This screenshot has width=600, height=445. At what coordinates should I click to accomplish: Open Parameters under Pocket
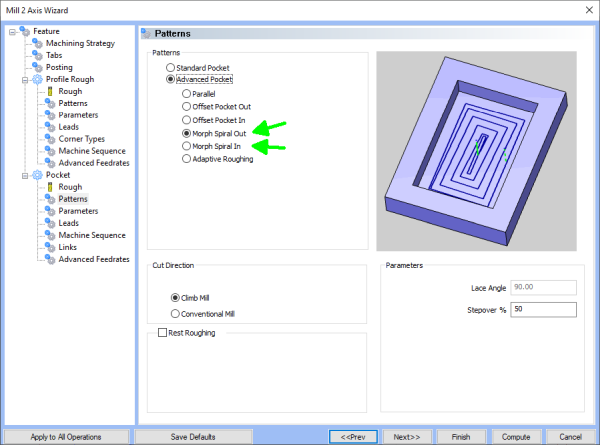(x=78, y=211)
